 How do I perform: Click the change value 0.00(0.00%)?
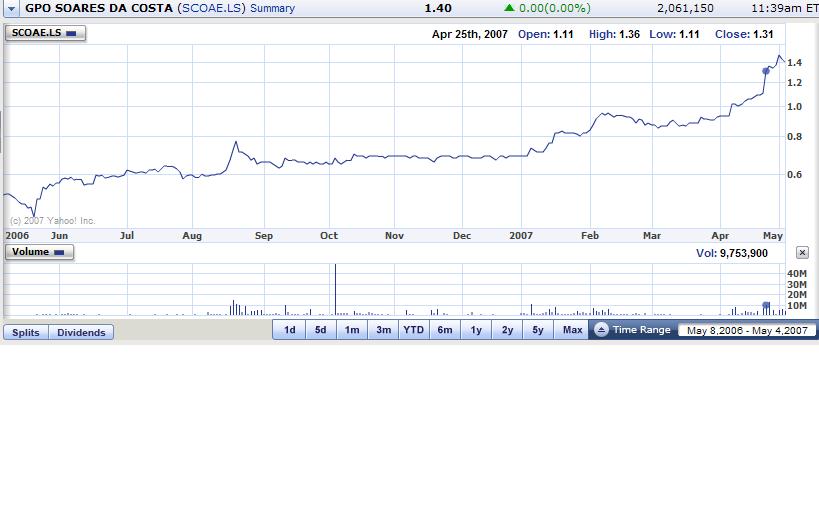tap(555, 8)
